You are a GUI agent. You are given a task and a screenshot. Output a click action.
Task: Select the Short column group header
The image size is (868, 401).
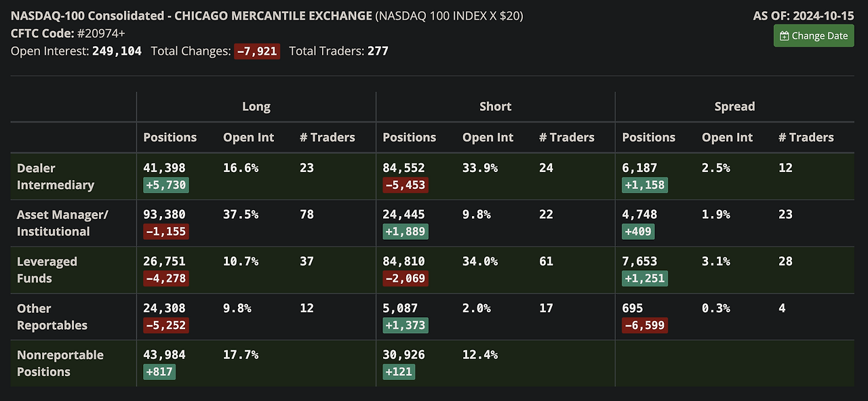coord(495,106)
